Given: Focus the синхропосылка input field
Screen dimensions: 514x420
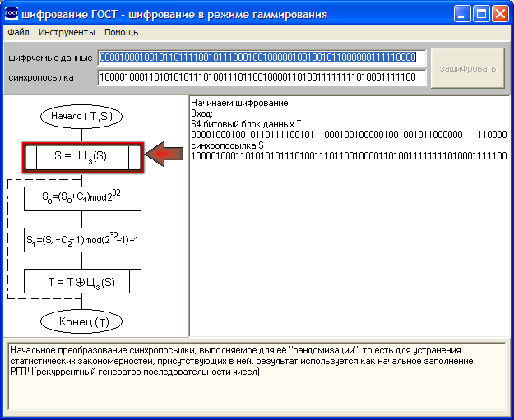Looking at the screenshot, I should [x=262, y=77].
